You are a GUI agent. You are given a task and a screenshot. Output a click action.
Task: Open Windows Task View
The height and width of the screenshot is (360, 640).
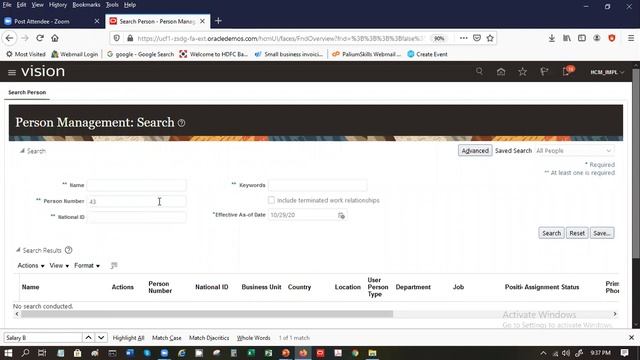click(42, 353)
